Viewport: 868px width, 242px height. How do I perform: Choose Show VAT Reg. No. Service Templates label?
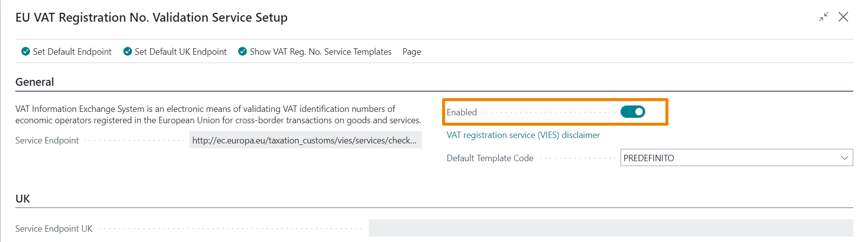point(320,52)
